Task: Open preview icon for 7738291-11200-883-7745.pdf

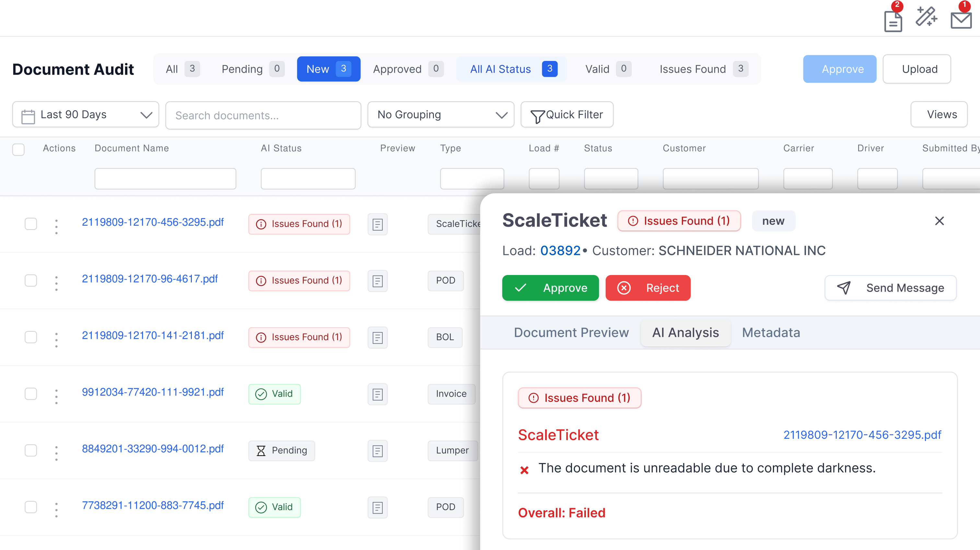Action: pos(378,508)
